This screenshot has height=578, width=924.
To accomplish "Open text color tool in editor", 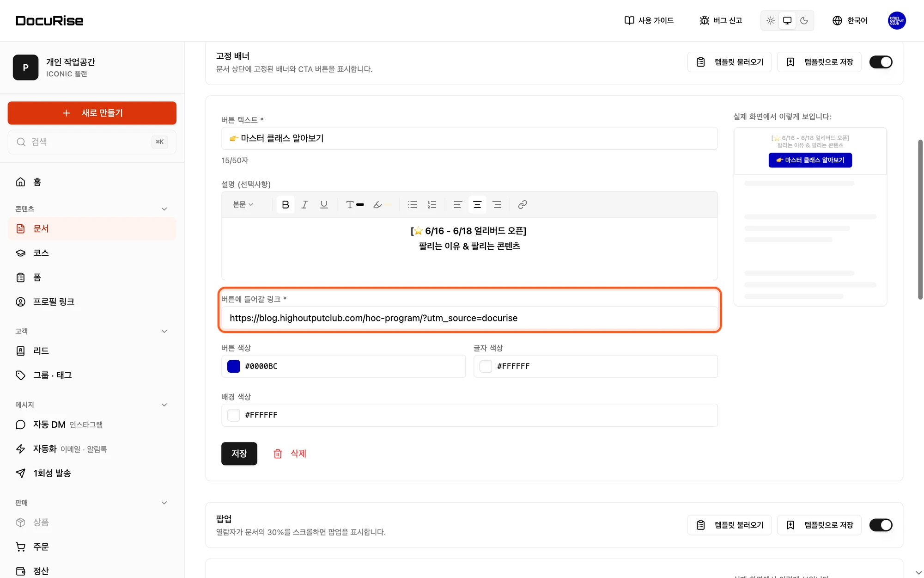I will tap(355, 204).
